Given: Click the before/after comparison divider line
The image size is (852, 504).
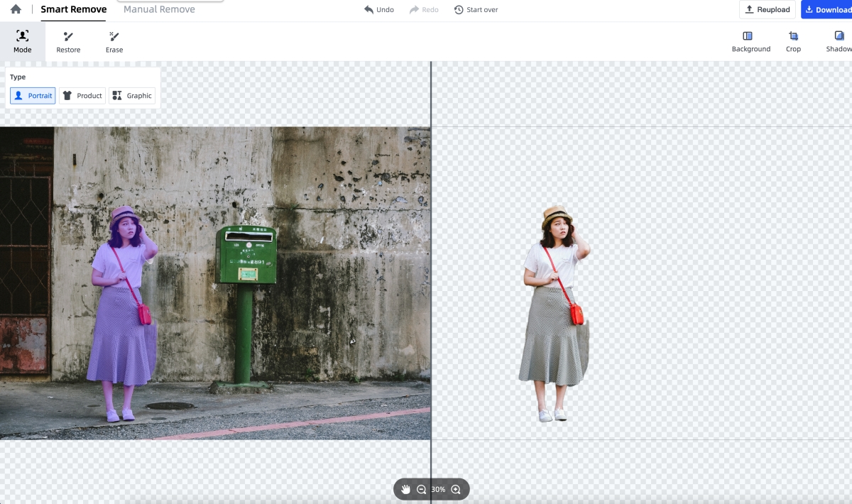Looking at the screenshot, I should [x=431, y=284].
